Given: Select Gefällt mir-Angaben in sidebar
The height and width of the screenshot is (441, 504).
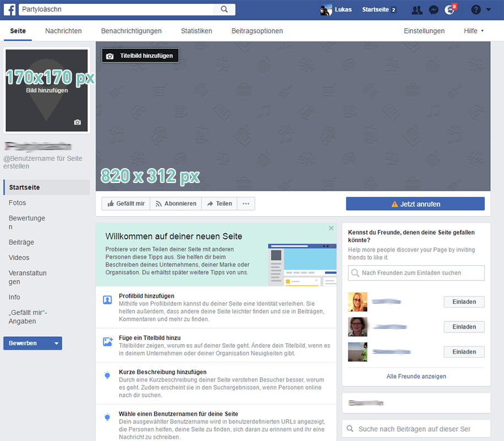Looking at the screenshot, I should point(28,317).
